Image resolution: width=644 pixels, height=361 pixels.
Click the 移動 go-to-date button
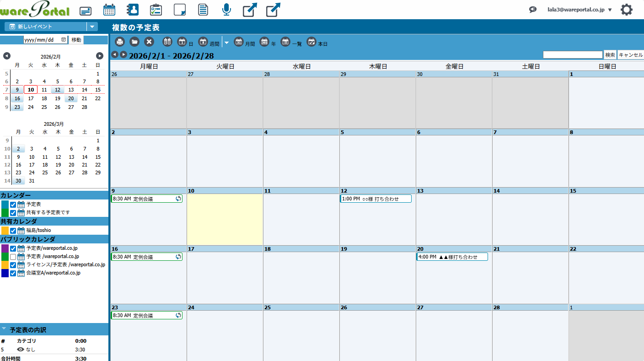coord(76,40)
